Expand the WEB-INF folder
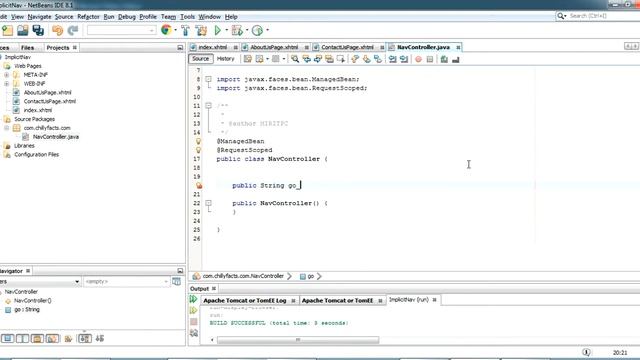The image size is (640, 360). [7, 84]
